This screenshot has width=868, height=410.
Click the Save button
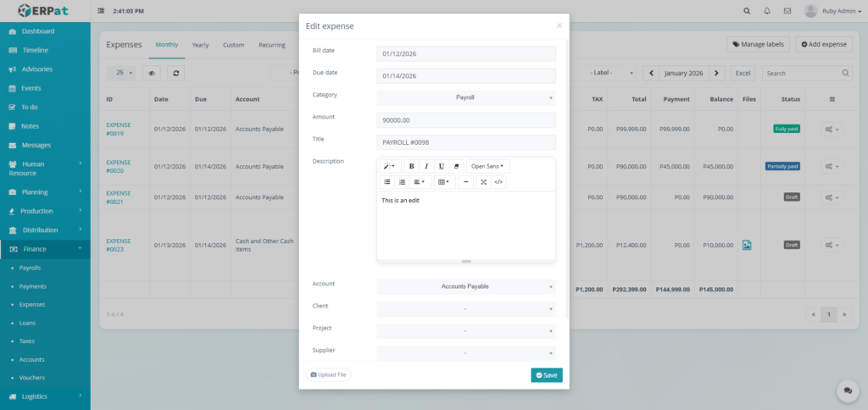[547, 375]
